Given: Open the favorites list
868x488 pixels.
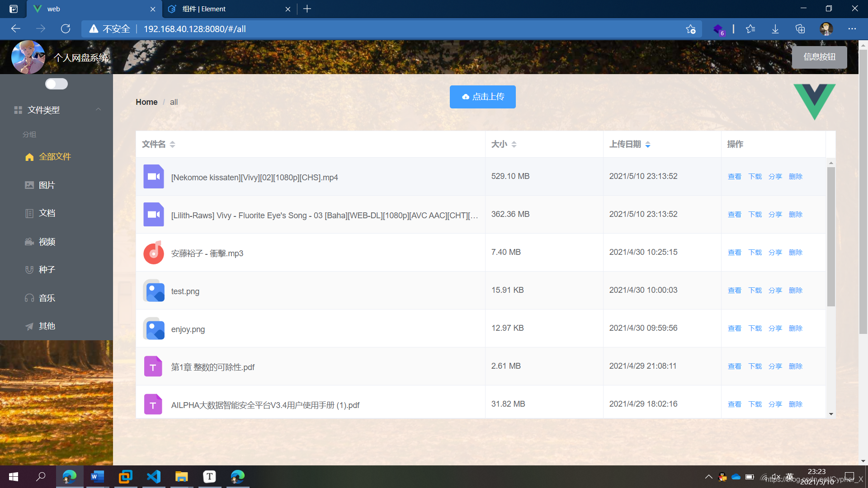Looking at the screenshot, I should pos(750,29).
